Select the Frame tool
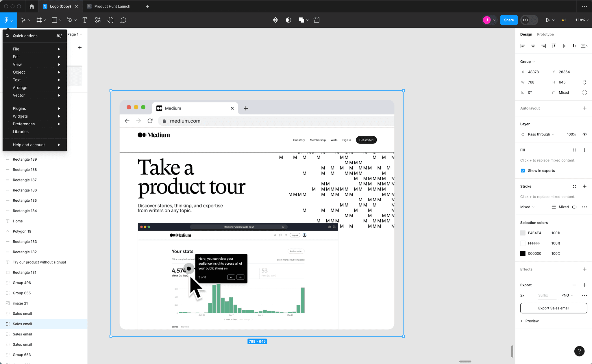Screen dimensions: 592x364 [39, 20]
